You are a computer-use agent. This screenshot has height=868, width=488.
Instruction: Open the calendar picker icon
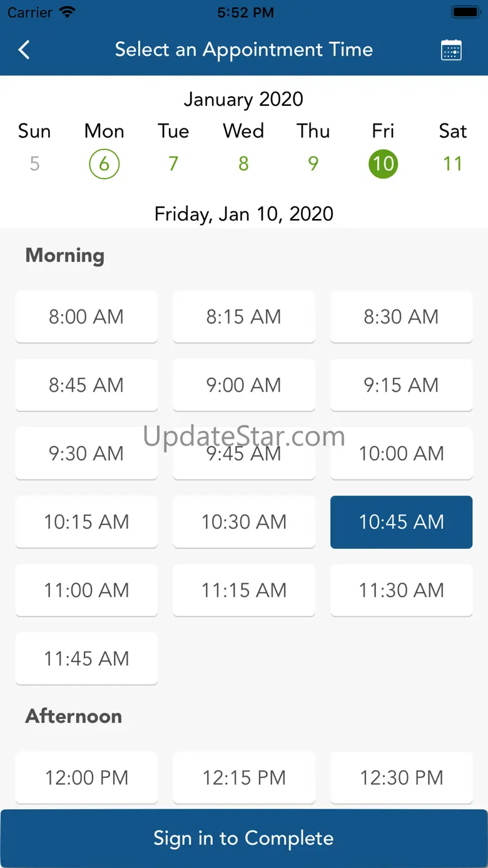(451, 50)
